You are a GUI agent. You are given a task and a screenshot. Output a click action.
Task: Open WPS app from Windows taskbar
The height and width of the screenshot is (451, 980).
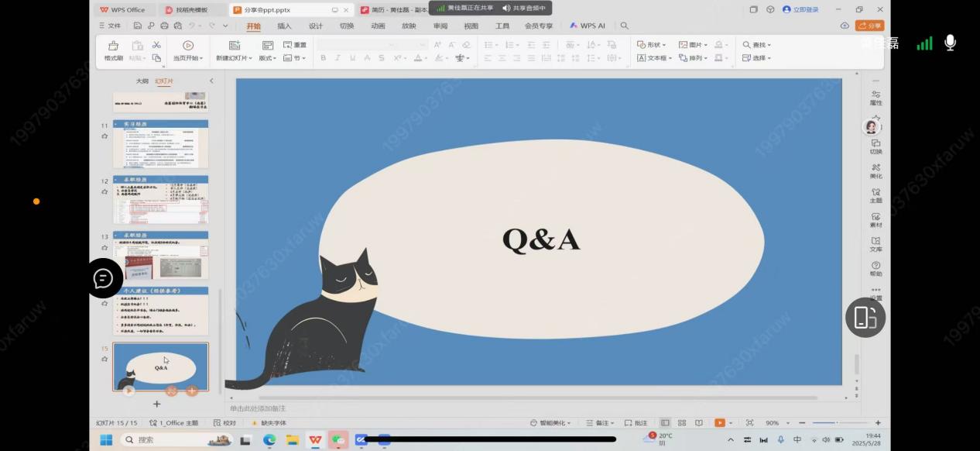[x=316, y=439]
